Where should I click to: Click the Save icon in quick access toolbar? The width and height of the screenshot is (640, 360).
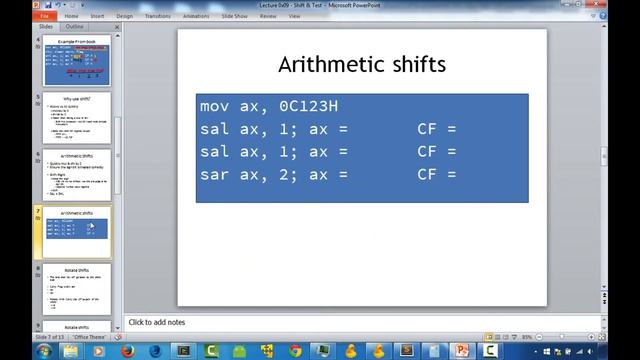(x=48, y=5)
